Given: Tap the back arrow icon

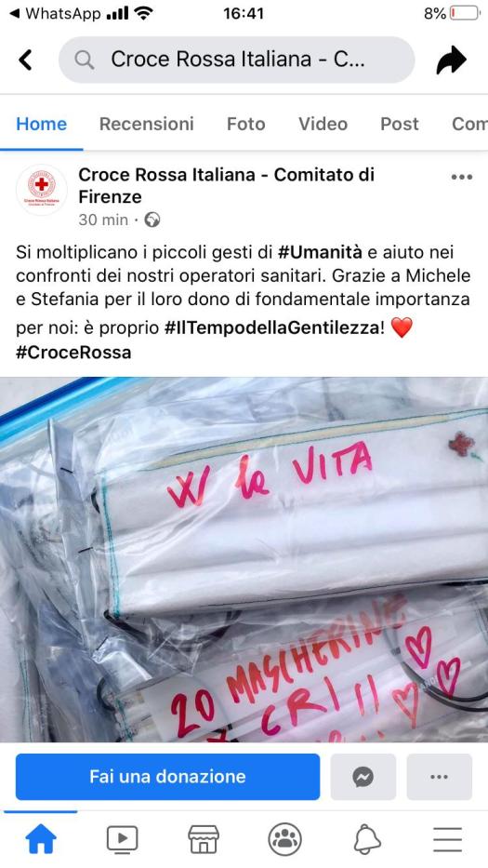Looking at the screenshot, I should [25, 60].
